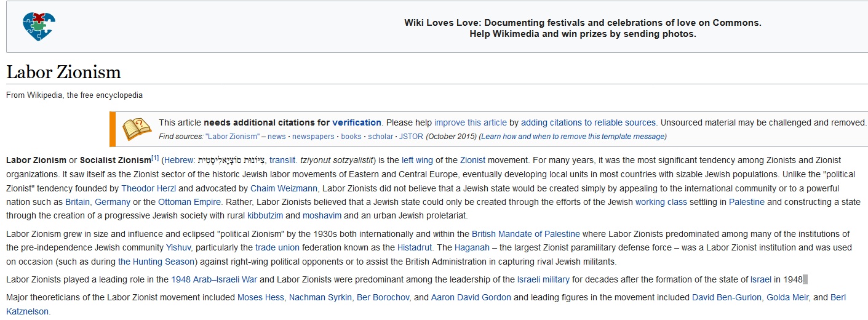Open the Hunting Season link
The width and height of the screenshot is (868, 320).
coord(156,262)
